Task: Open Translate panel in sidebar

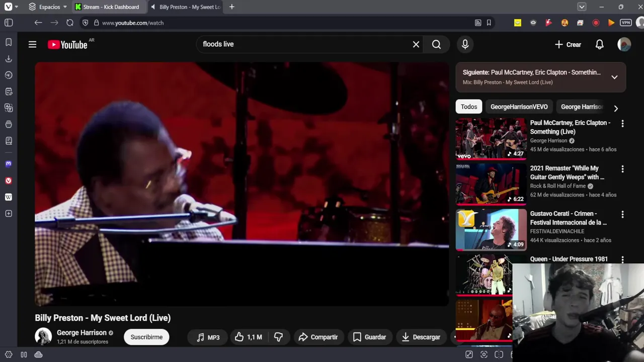Action: click(9, 108)
